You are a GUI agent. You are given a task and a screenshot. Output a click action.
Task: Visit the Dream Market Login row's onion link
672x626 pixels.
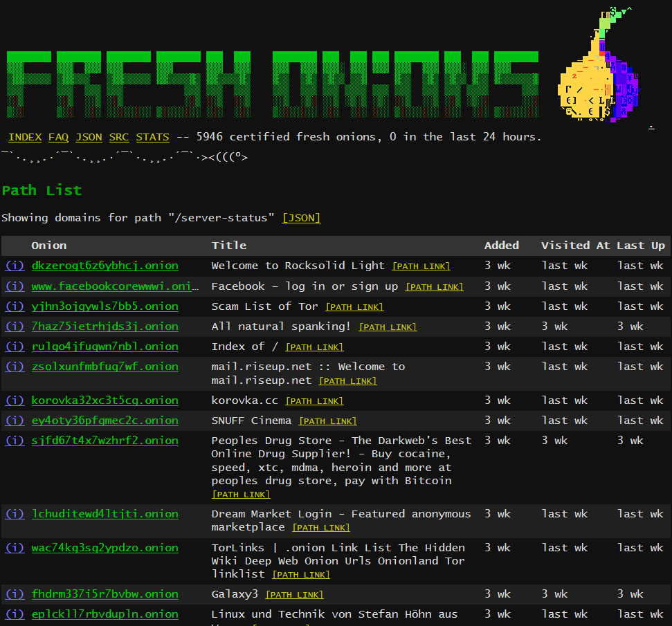(105, 514)
